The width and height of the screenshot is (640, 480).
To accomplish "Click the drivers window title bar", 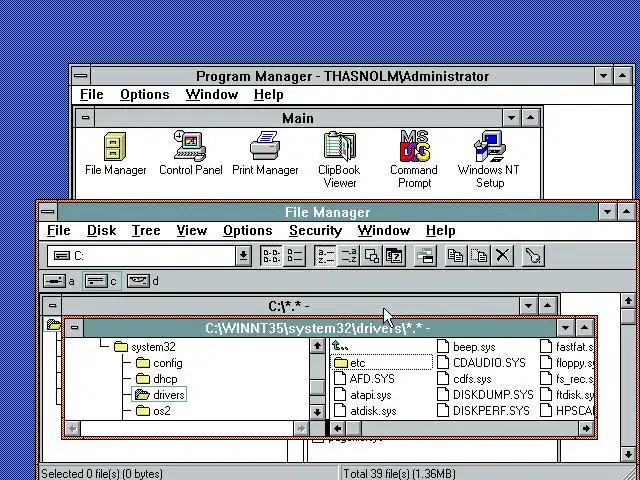I will (x=320, y=327).
